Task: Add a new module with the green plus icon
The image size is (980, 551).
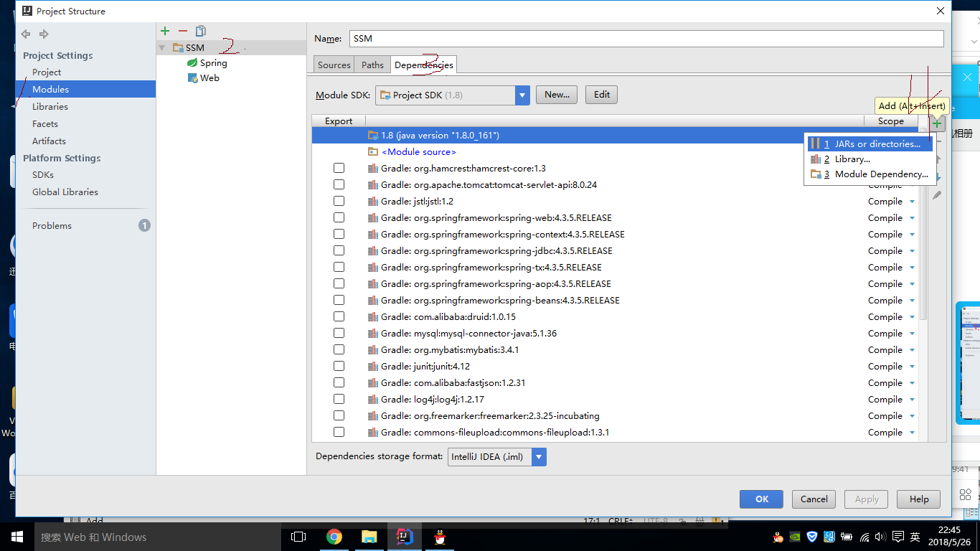Action: coord(164,30)
